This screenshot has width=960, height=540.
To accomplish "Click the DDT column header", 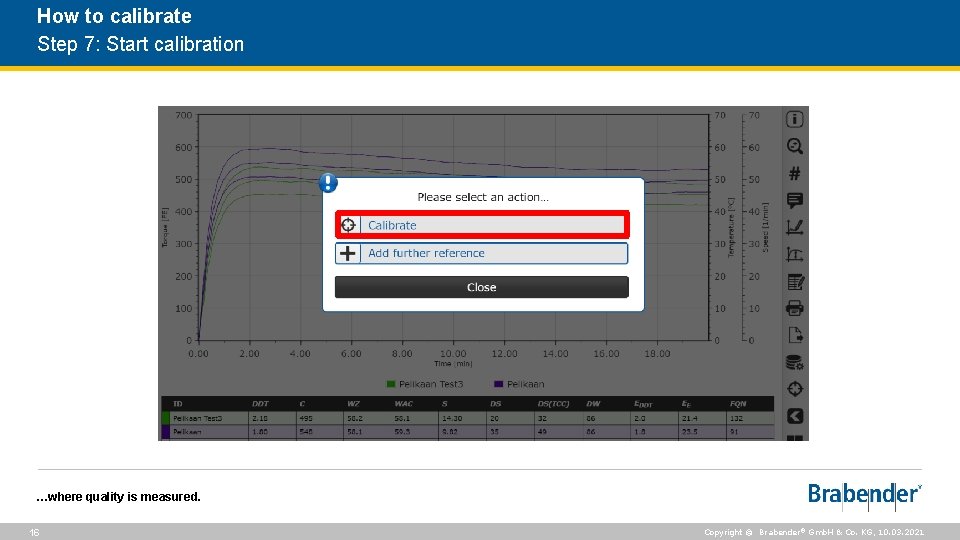I will click(260, 403).
